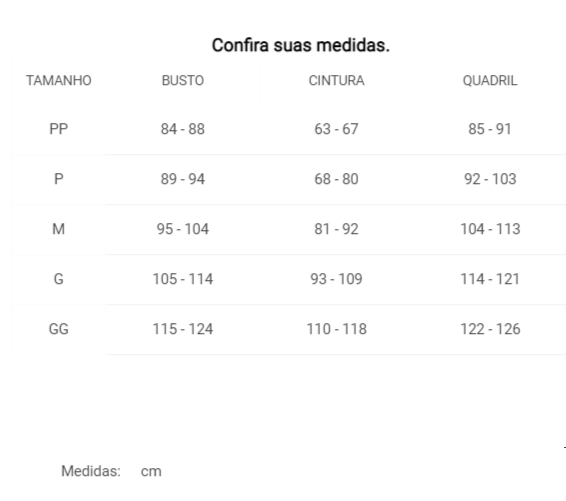Click the waist value 68 - 80

(336, 179)
